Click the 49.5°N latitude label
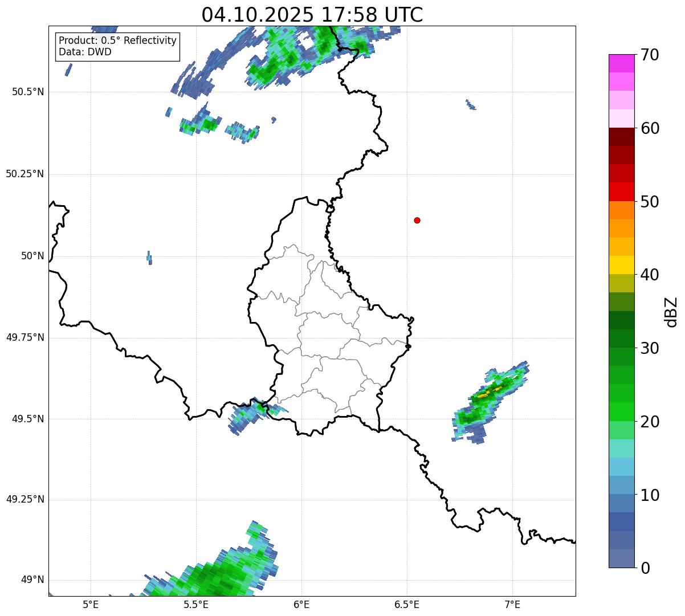 point(28,419)
